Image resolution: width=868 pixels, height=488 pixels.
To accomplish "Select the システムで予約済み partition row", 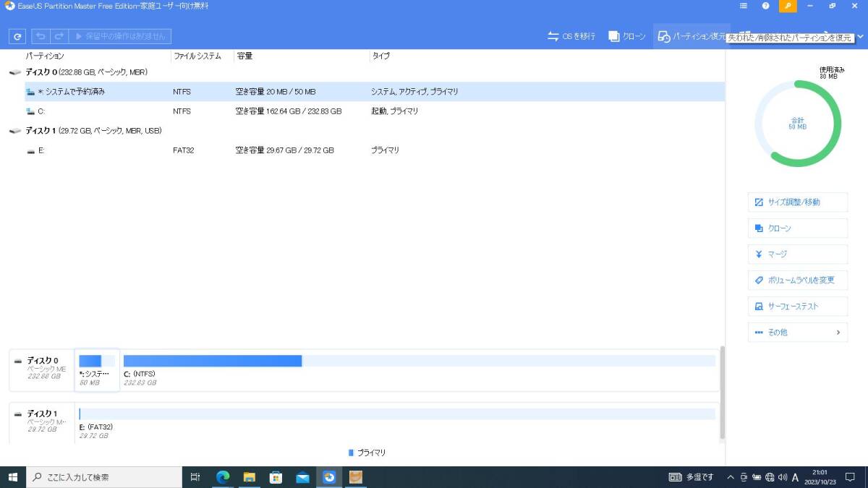I will 375,92.
